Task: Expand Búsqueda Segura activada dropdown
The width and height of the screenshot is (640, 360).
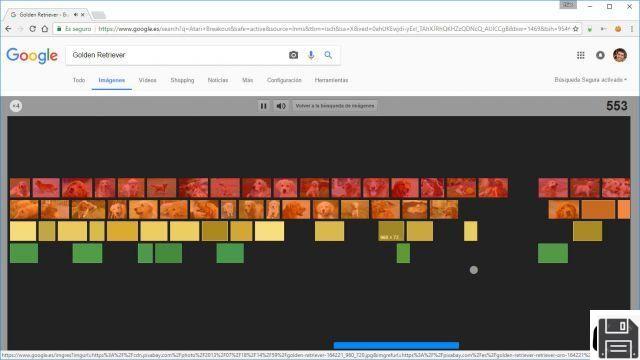Action: point(590,80)
